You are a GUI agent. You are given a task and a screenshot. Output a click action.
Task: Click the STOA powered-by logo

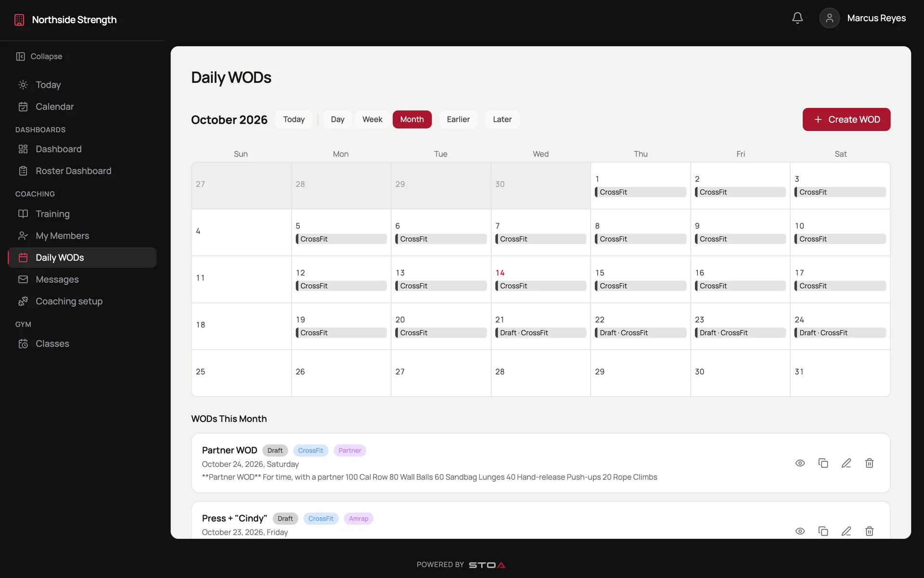(487, 565)
